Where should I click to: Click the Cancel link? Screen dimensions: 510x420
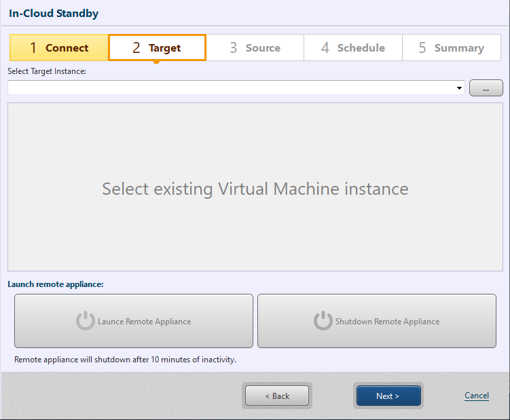pyautogui.click(x=476, y=396)
